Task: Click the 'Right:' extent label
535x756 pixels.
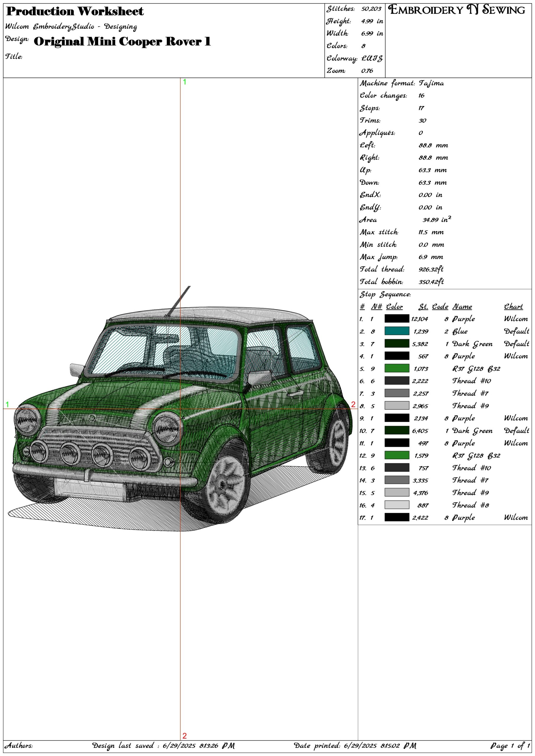Action: [x=369, y=158]
